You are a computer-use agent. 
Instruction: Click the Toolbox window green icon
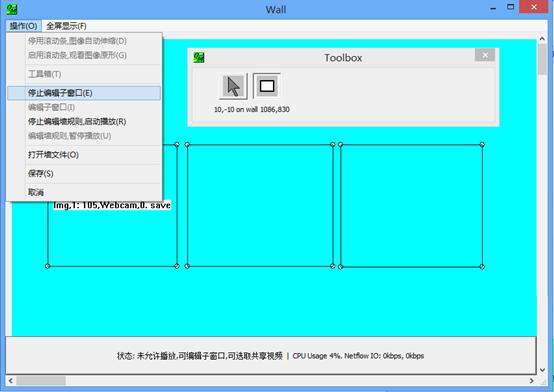pos(199,58)
